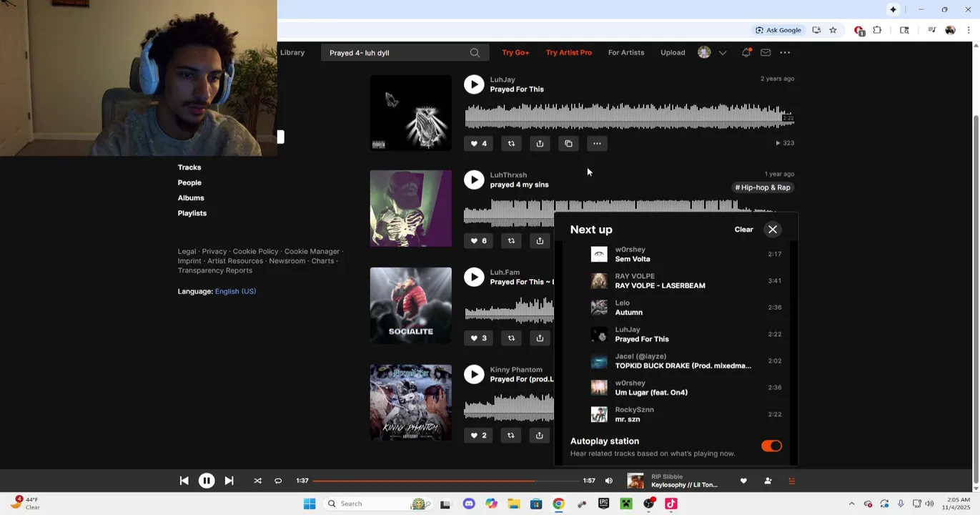The image size is (980, 515).
Task: Repost the prayed 4 my sins track
Action: pos(511,241)
